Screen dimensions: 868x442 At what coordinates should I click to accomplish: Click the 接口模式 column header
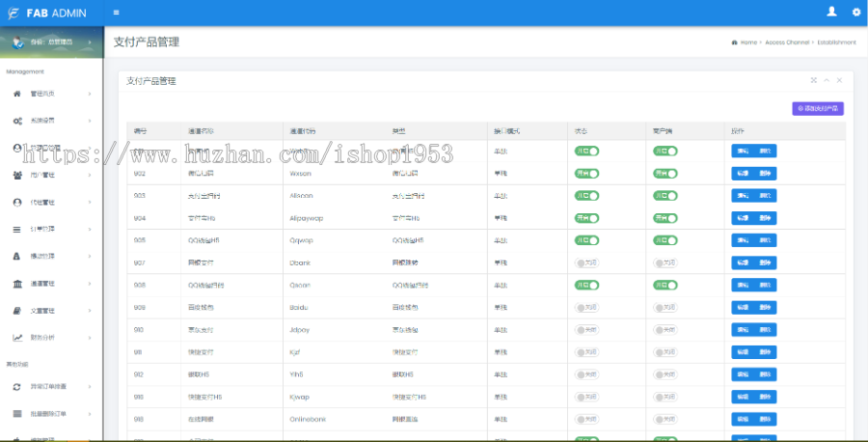(507, 131)
